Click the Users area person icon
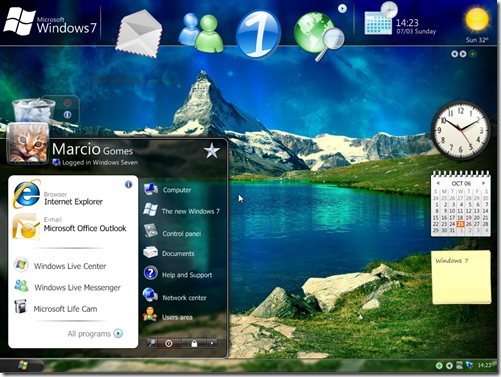 point(150,314)
